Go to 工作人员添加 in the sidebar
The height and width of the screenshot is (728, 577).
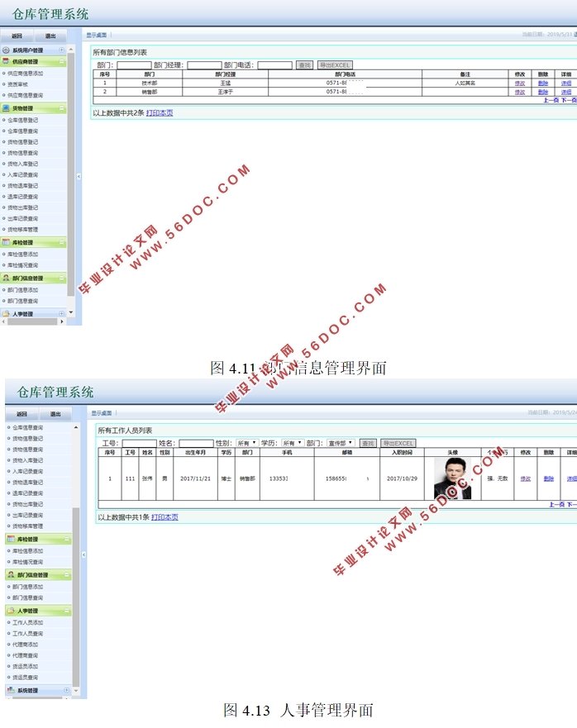coord(28,622)
